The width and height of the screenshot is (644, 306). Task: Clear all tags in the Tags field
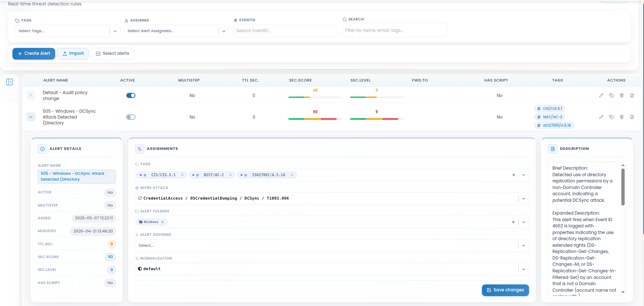point(513,175)
